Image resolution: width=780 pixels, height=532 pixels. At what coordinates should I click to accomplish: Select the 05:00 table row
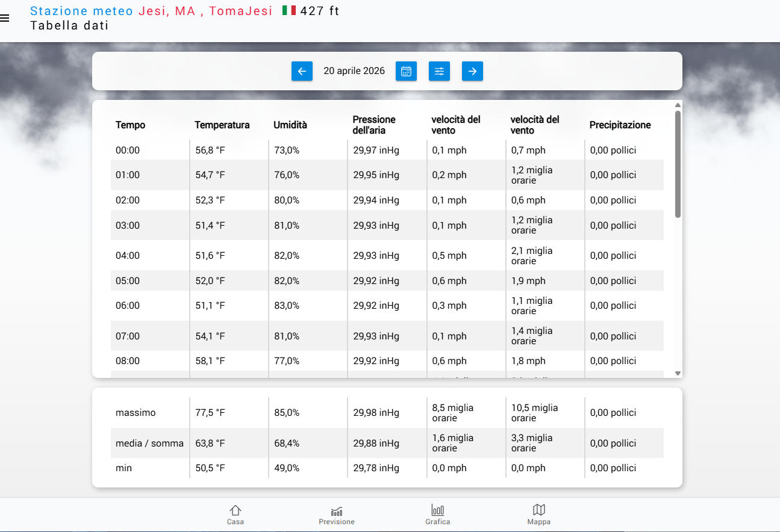click(127, 281)
